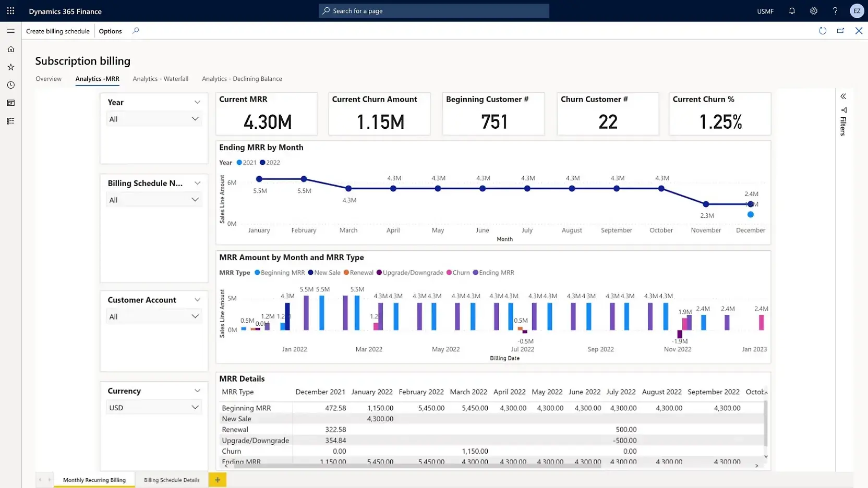View recent items with the clock icon
The height and width of the screenshot is (488, 868).
click(10, 84)
